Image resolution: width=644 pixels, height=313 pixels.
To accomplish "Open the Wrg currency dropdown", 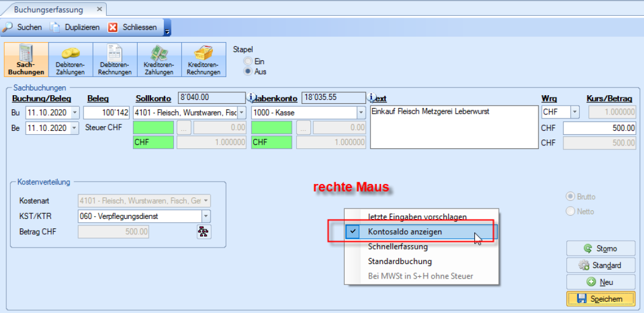I will [x=575, y=112].
